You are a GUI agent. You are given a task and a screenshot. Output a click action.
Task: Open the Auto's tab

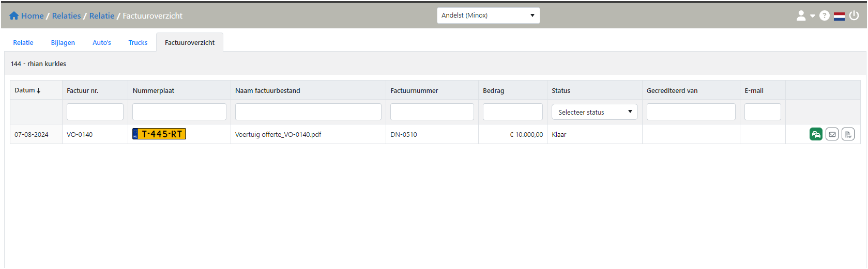point(102,42)
